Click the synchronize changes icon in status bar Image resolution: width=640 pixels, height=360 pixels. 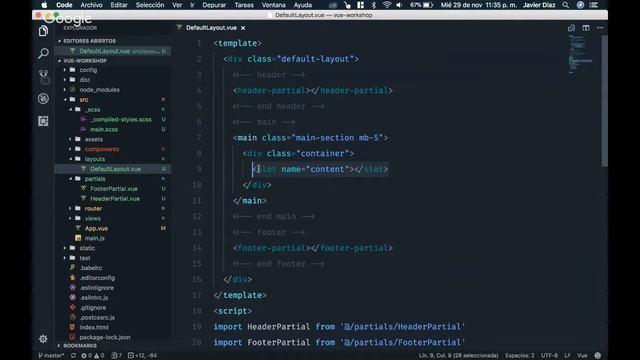pyautogui.click(x=73, y=356)
